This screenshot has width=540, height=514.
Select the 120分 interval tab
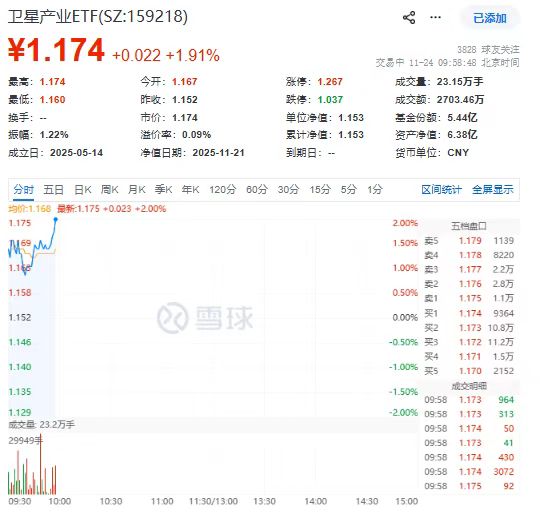223,189
